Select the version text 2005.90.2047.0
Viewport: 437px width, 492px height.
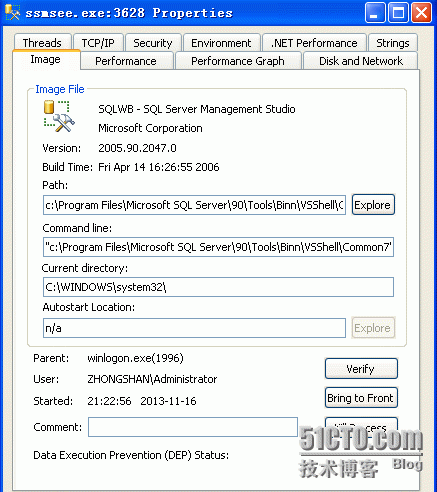pyautogui.click(x=137, y=148)
